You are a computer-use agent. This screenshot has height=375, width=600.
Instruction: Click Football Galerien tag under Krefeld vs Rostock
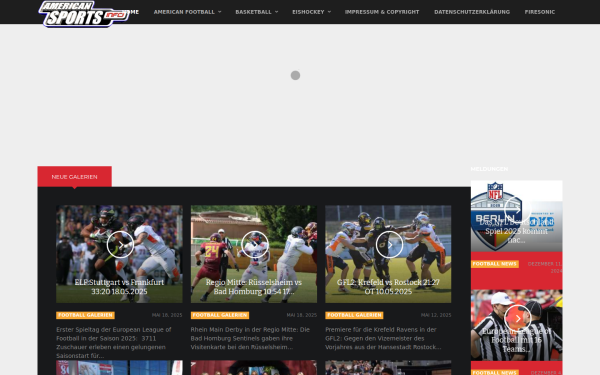pyautogui.click(x=354, y=315)
